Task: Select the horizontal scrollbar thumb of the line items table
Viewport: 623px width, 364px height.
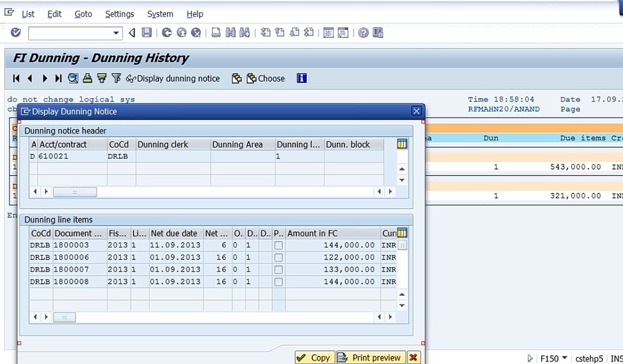Action: coord(65,317)
